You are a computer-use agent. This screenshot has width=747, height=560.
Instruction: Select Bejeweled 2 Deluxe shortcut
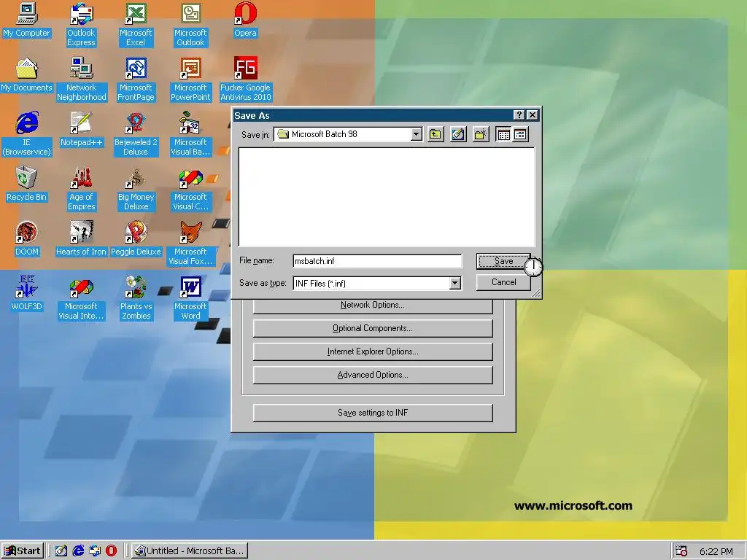(136, 134)
